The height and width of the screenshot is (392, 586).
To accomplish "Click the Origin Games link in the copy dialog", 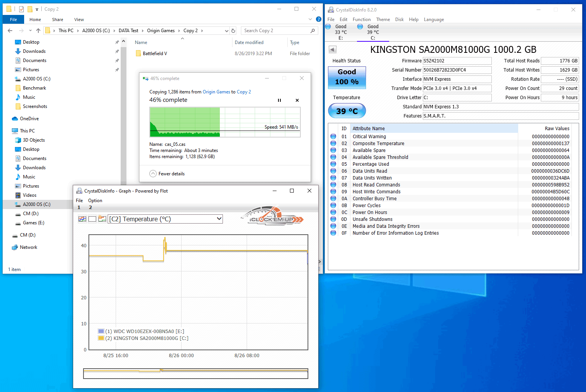I will click(216, 92).
